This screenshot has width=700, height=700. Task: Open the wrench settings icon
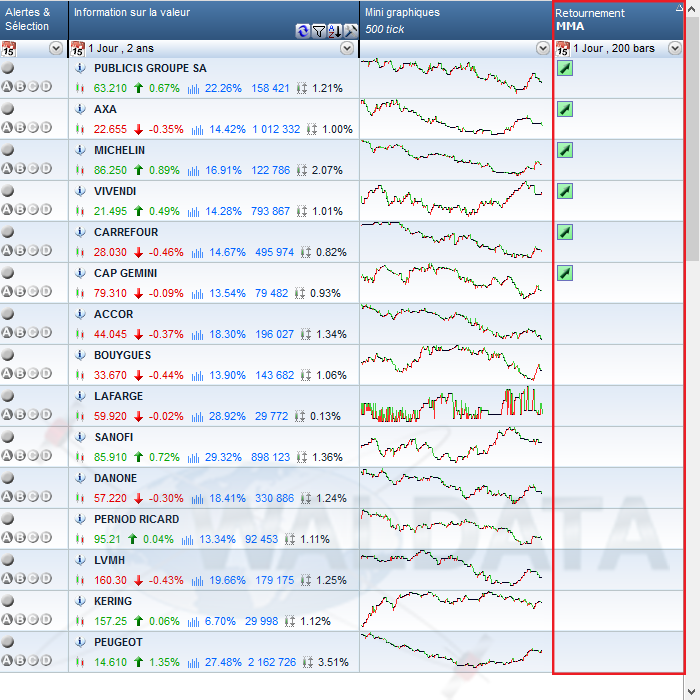(351, 31)
